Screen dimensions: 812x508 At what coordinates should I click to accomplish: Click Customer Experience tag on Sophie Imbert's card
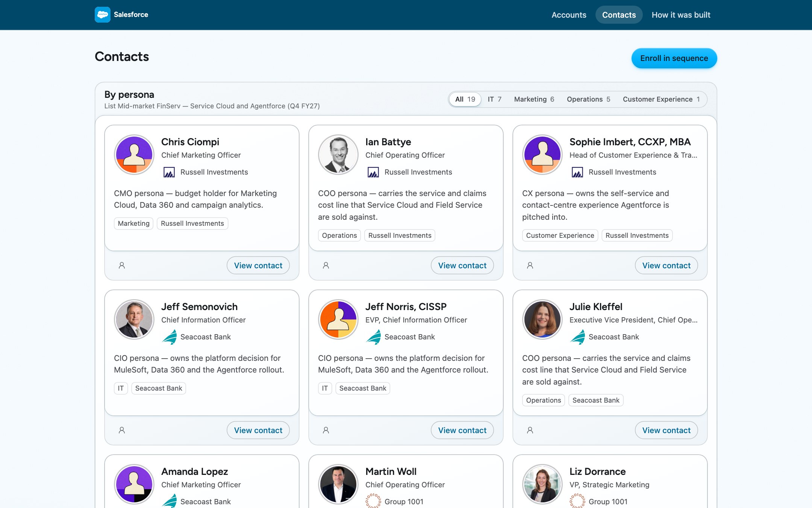pyautogui.click(x=560, y=236)
